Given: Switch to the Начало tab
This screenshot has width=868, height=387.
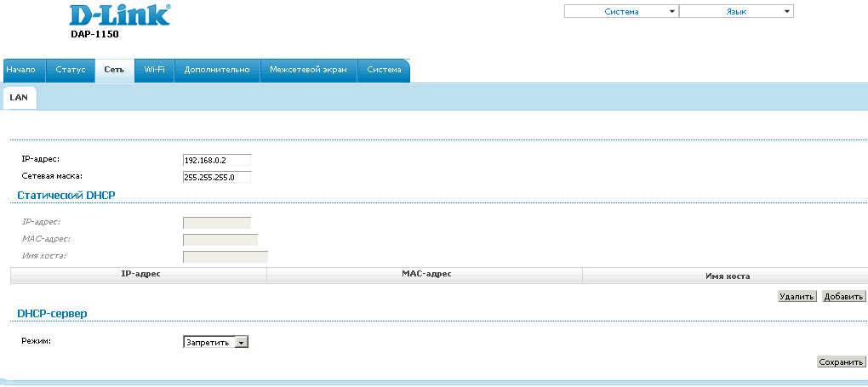Looking at the screenshot, I should (20, 70).
